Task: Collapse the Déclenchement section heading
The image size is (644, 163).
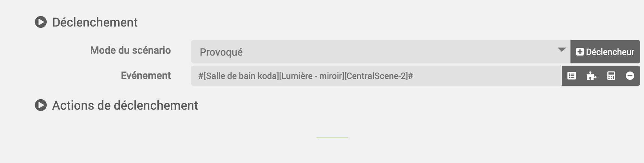Action: pos(95,22)
